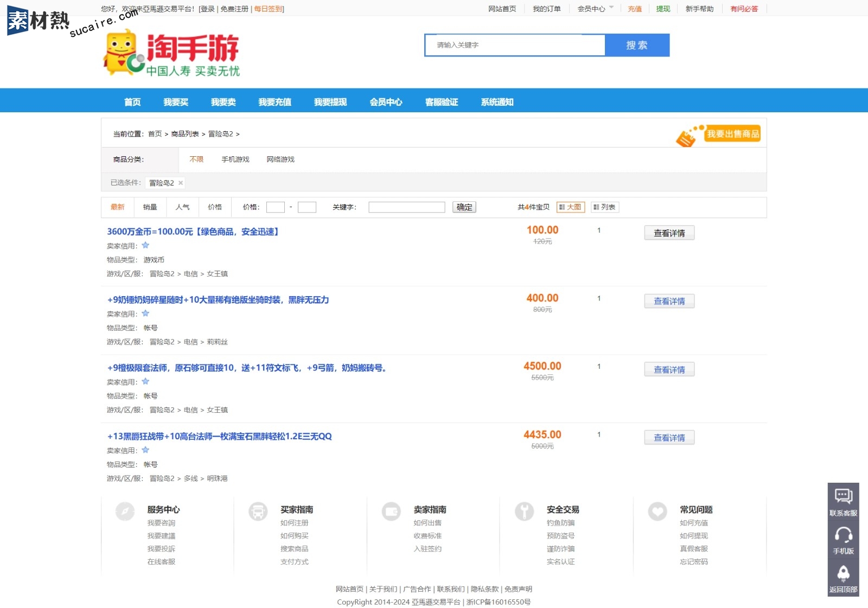This screenshot has height=608, width=868.
Task: Open the 在线客服 footer link
Action: 161,562
